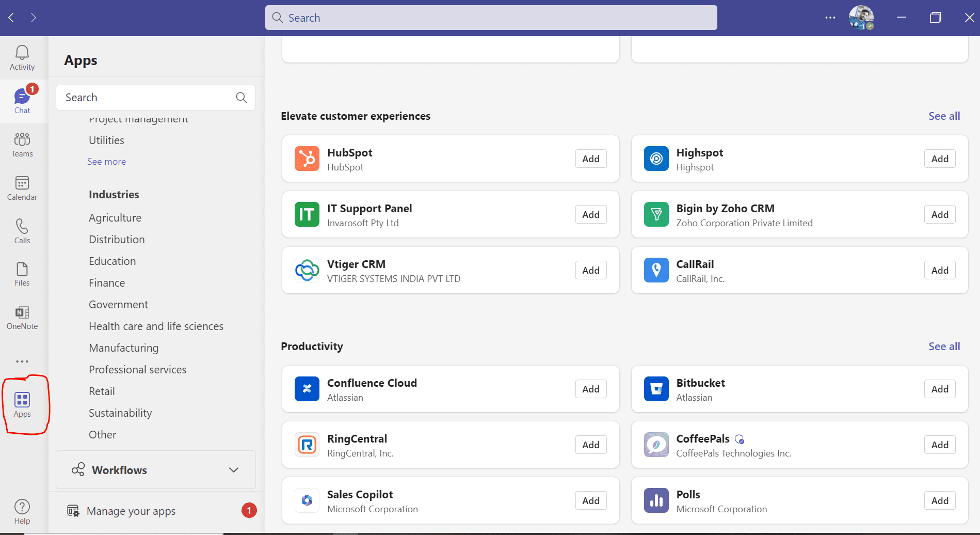Open the See more categories link
Viewport: 980px width, 535px height.
click(x=106, y=161)
